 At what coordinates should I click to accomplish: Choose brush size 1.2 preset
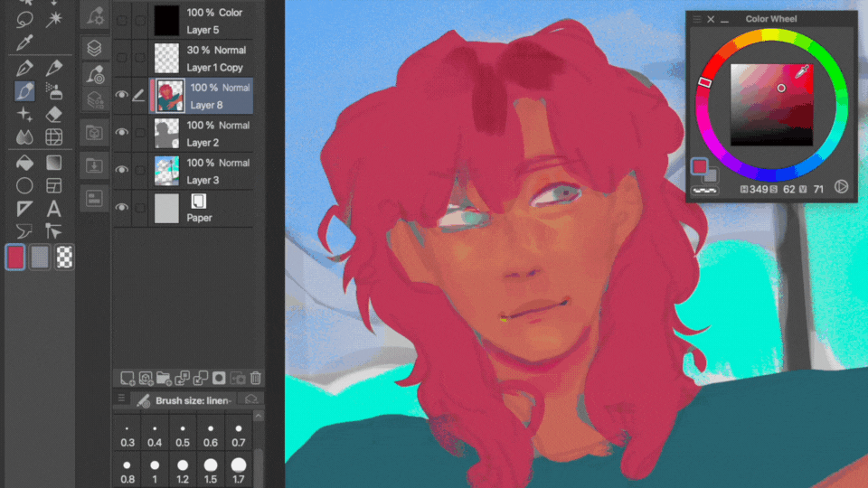click(x=183, y=471)
